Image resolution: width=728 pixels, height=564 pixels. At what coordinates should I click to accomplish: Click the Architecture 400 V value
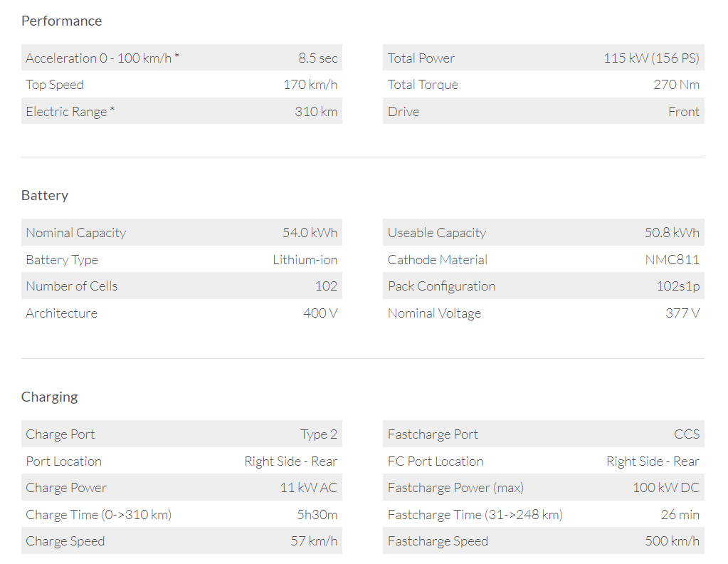point(320,313)
